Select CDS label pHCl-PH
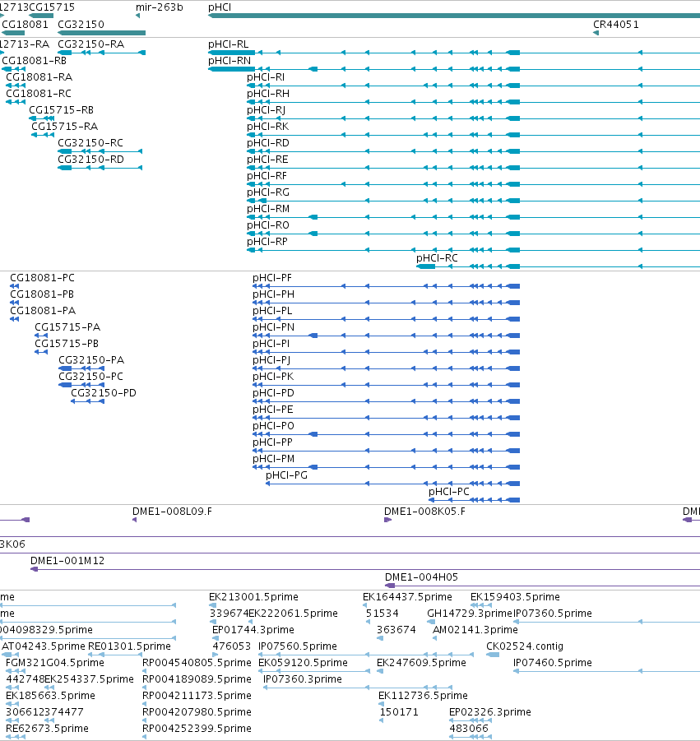The width and height of the screenshot is (700, 741). 273,295
